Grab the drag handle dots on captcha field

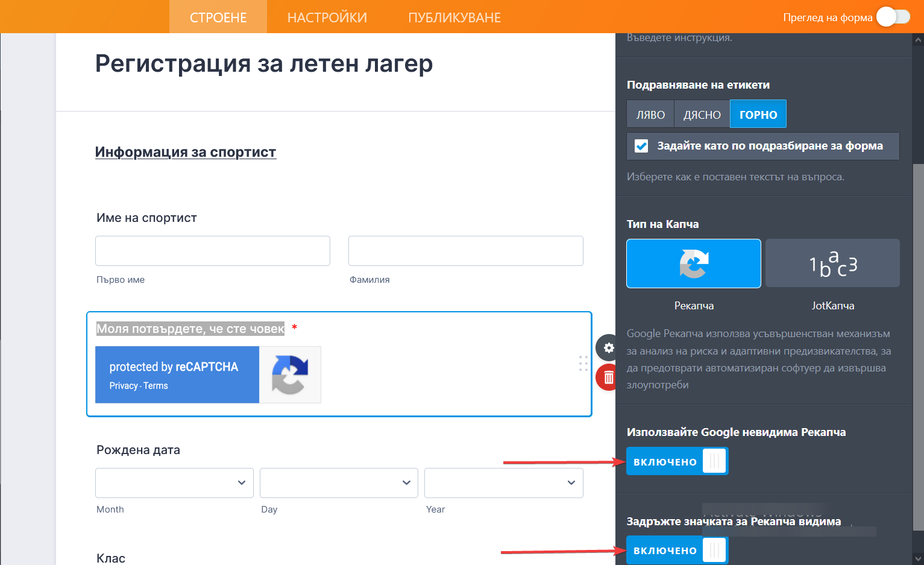[583, 363]
